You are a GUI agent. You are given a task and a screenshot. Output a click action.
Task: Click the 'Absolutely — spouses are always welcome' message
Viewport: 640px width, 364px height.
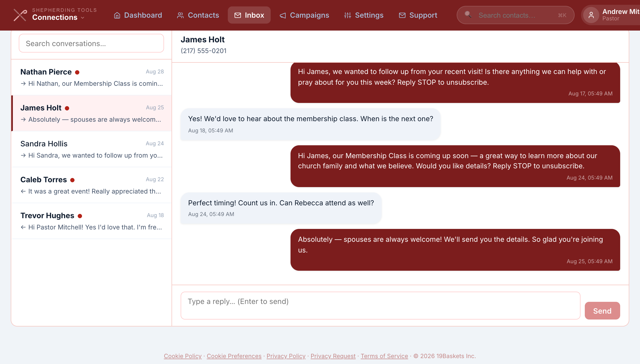tap(455, 250)
